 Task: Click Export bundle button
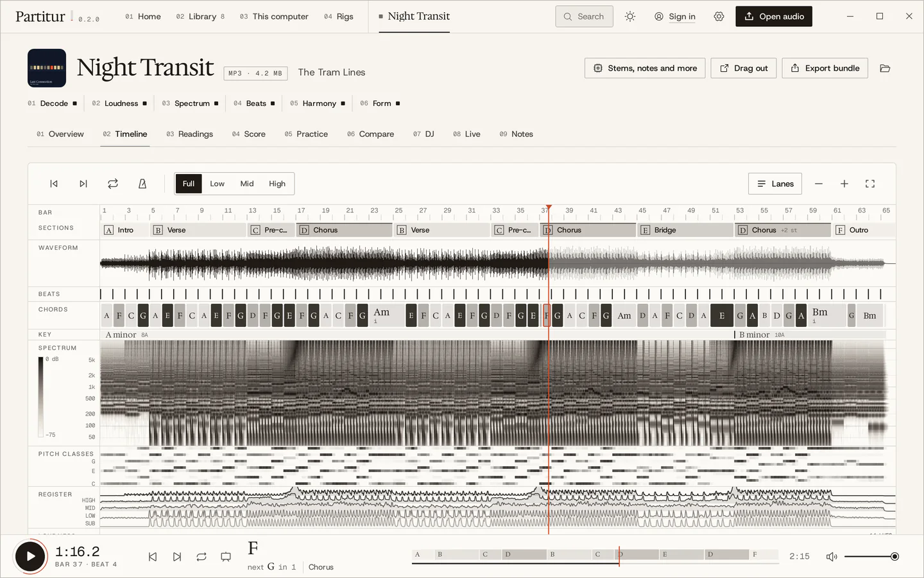(x=825, y=68)
